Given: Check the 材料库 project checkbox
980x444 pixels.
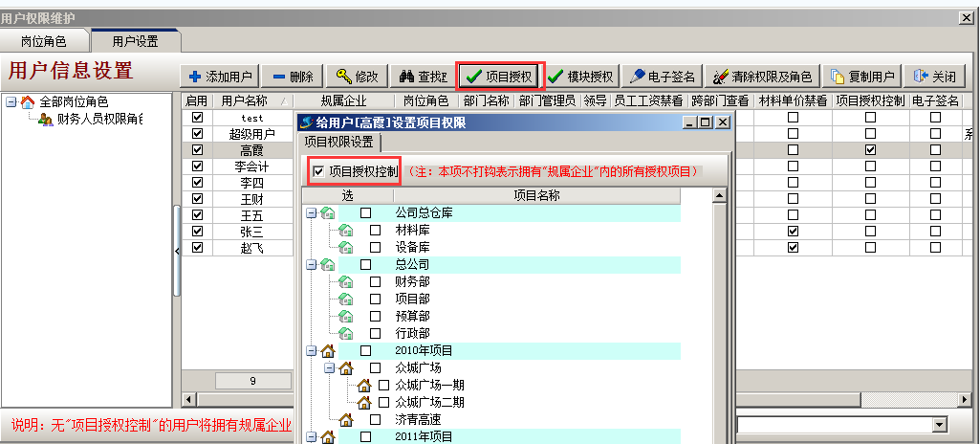Looking at the screenshot, I should tap(376, 230).
